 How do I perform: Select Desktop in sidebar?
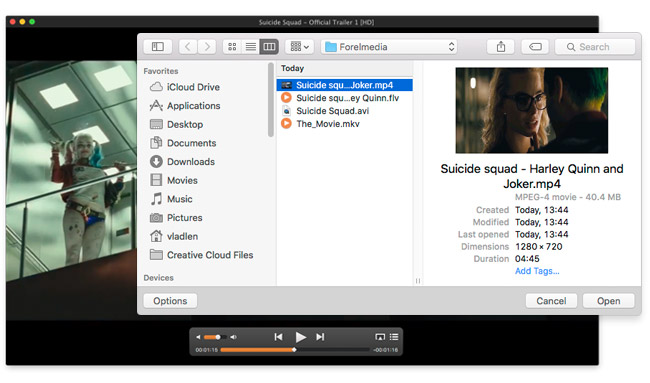[x=177, y=124]
